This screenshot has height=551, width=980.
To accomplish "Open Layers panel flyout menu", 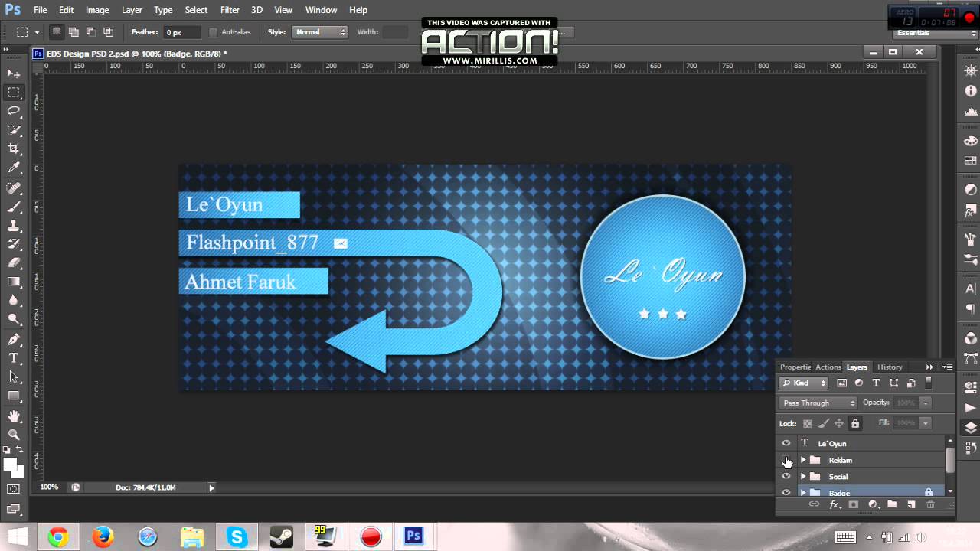I will (x=948, y=367).
